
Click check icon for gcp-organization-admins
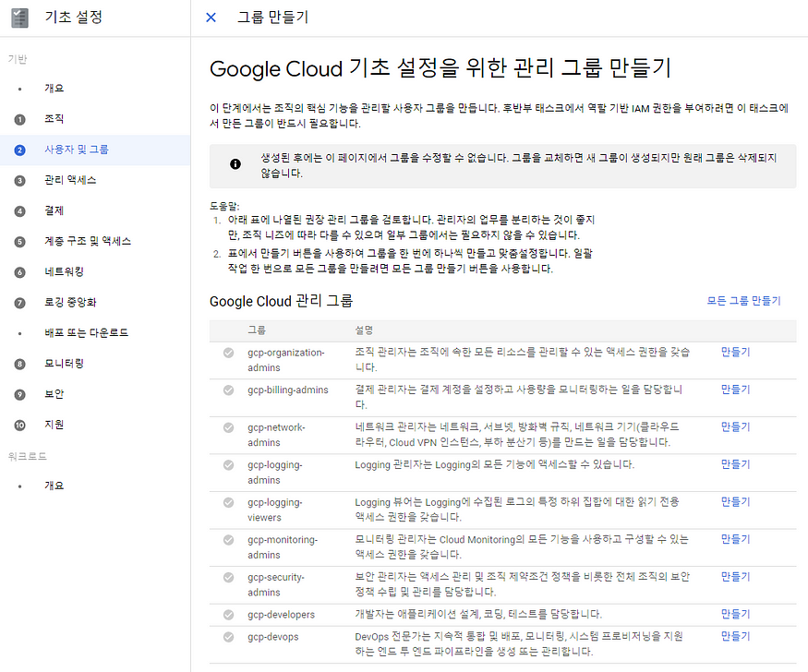tap(228, 353)
